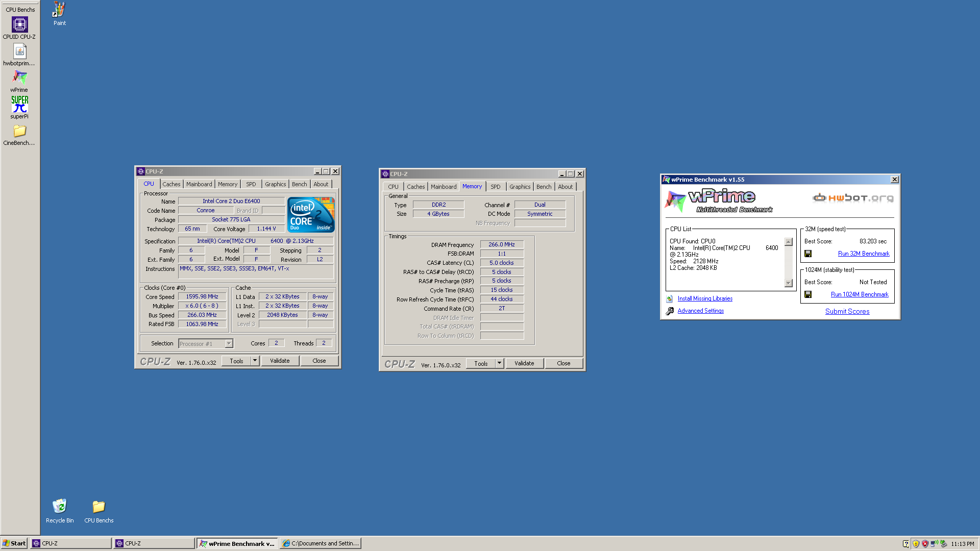Switch to Mainboard tab in left CPU-Z window
980x551 pixels.
pos(199,184)
